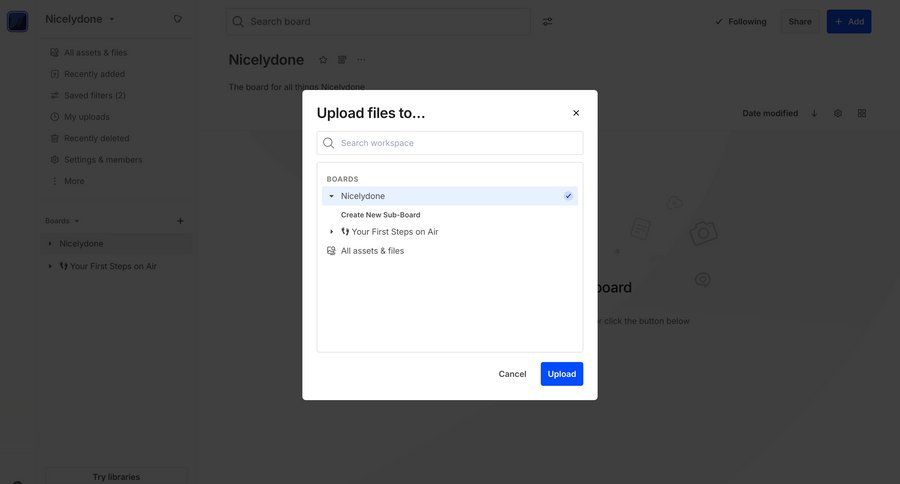The image size is (900, 484).
Task: Open Recently deleted in sidebar
Action: point(96,138)
